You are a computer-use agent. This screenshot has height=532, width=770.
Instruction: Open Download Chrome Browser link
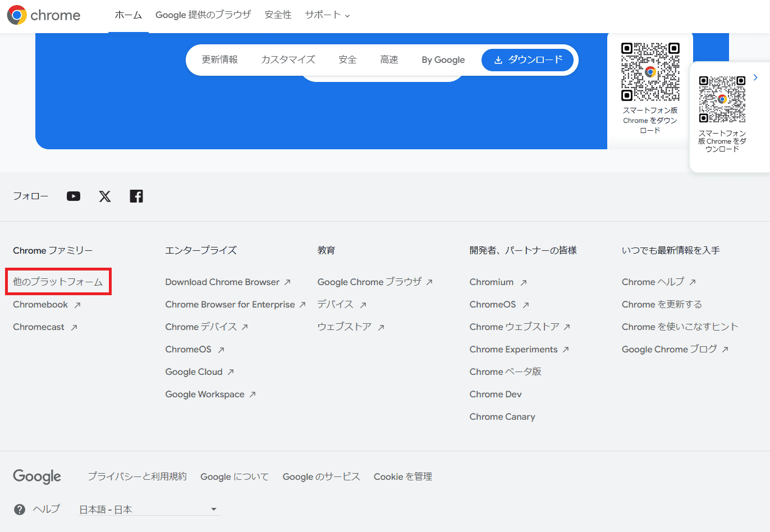(228, 282)
